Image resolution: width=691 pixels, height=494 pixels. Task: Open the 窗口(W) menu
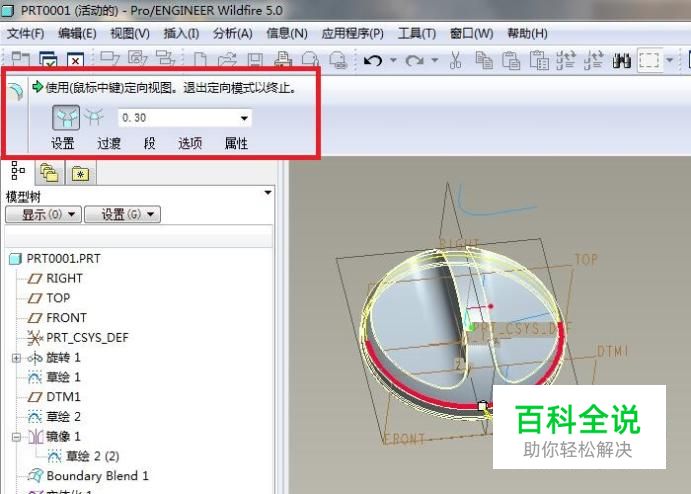click(x=471, y=33)
